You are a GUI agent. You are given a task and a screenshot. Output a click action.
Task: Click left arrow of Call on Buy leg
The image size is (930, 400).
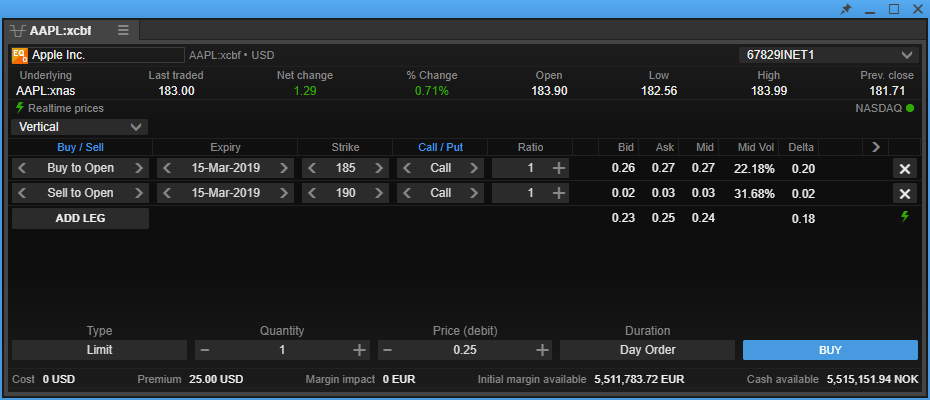(x=407, y=168)
